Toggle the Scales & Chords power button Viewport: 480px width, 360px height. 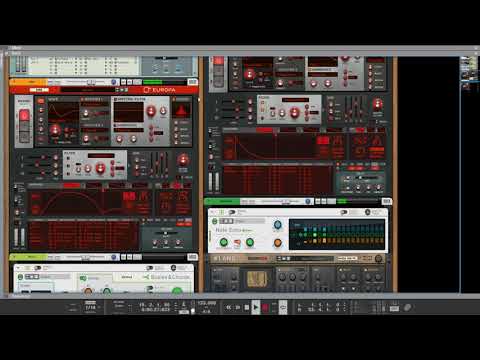point(20,277)
